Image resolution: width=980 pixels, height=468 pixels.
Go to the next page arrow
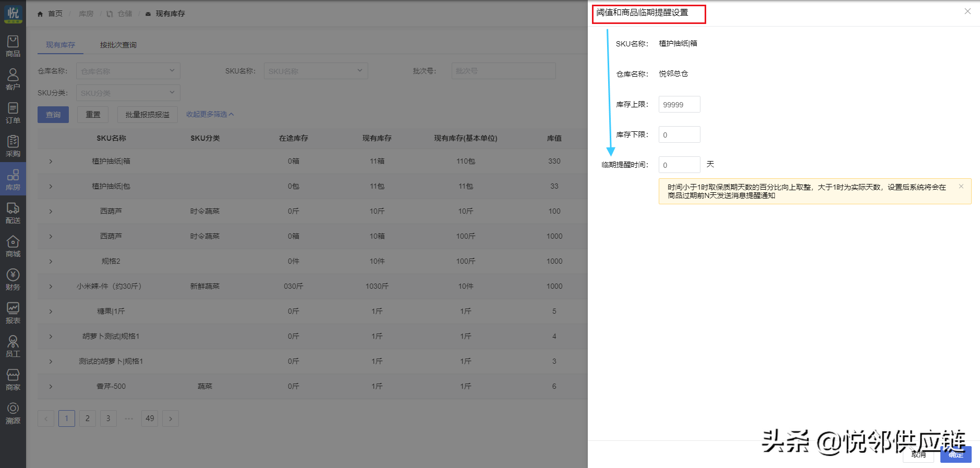pos(171,418)
